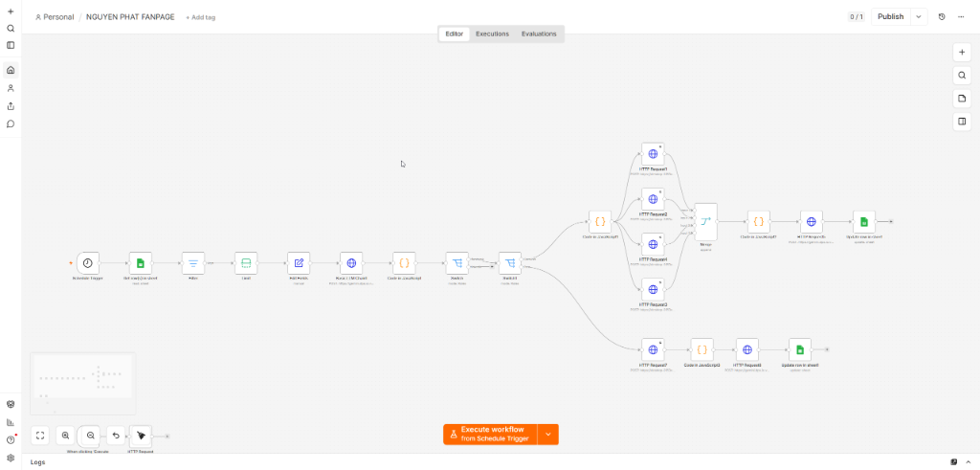The height and width of the screenshot is (470, 980).
Task: Toggle the focus panel icon at canvas right
Action: pos(962,122)
